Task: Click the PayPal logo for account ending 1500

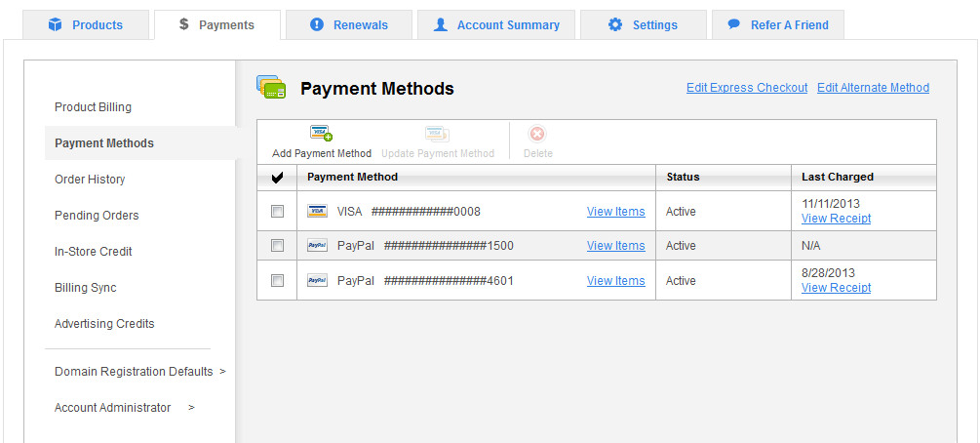Action: 317,246
